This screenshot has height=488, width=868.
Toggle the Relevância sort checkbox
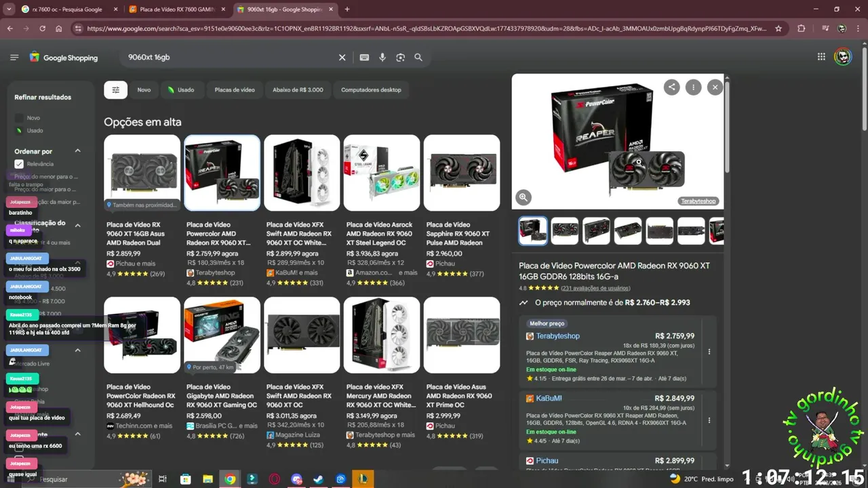point(19,164)
